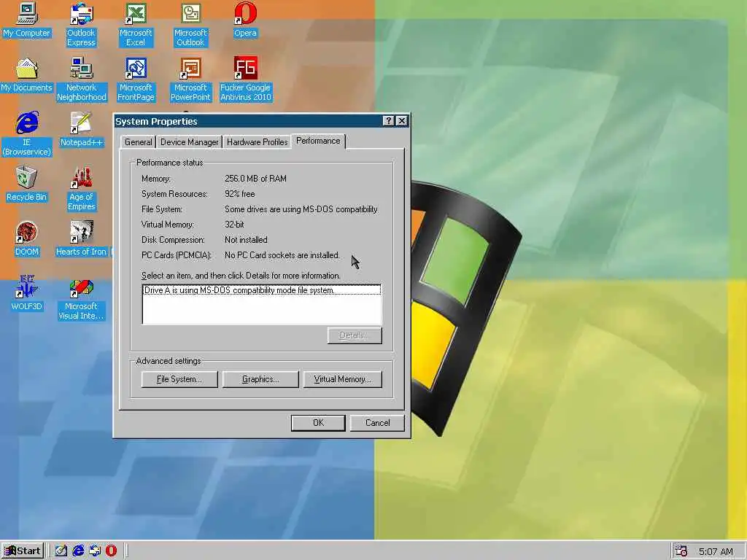This screenshot has width=747, height=560.
Task: Switch to the Hardware Profiles tab
Action: [258, 142]
